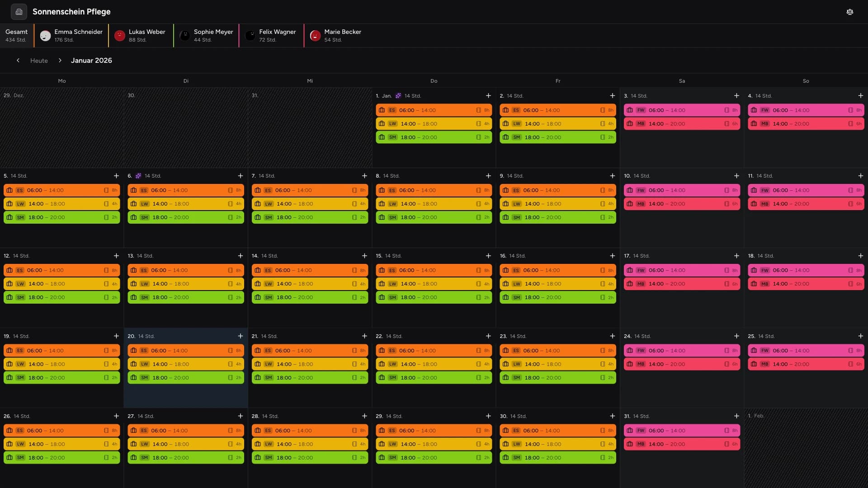The image size is (868, 488).
Task: Select the Gesamt 434 Std. tab
Action: pyautogui.click(x=17, y=36)
